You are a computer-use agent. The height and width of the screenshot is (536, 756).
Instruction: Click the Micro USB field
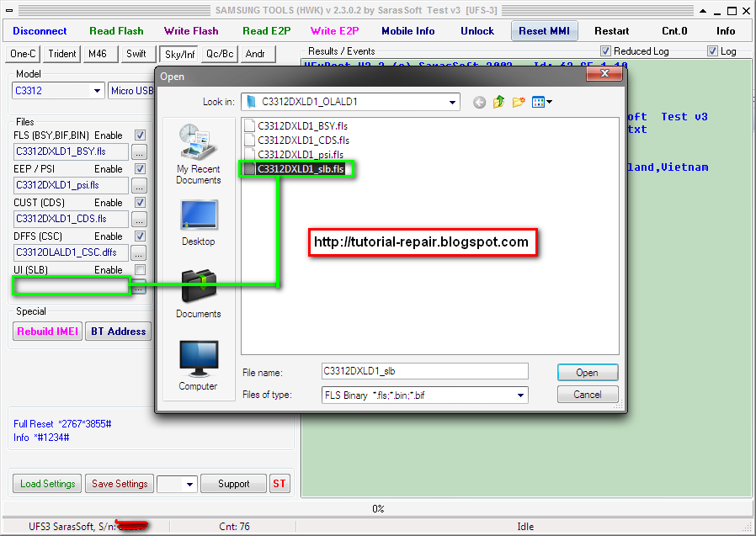tap(131, 91)
